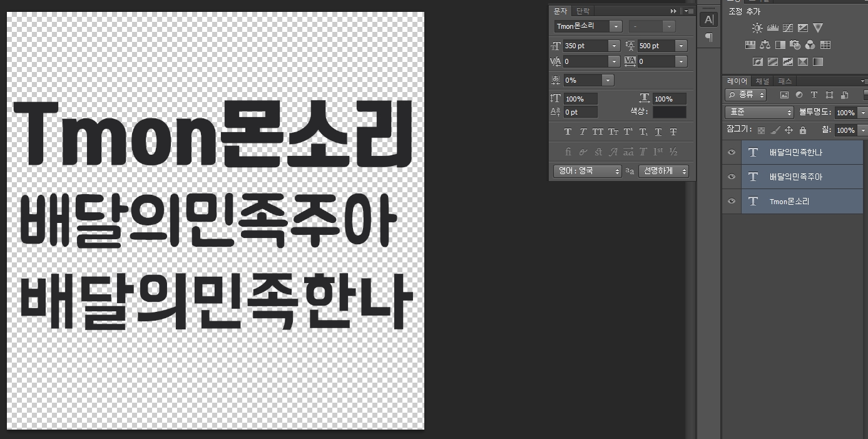868x439 pixels.
Task: Open the font size 350 pt dropdown
Action: tap(614, 46)
